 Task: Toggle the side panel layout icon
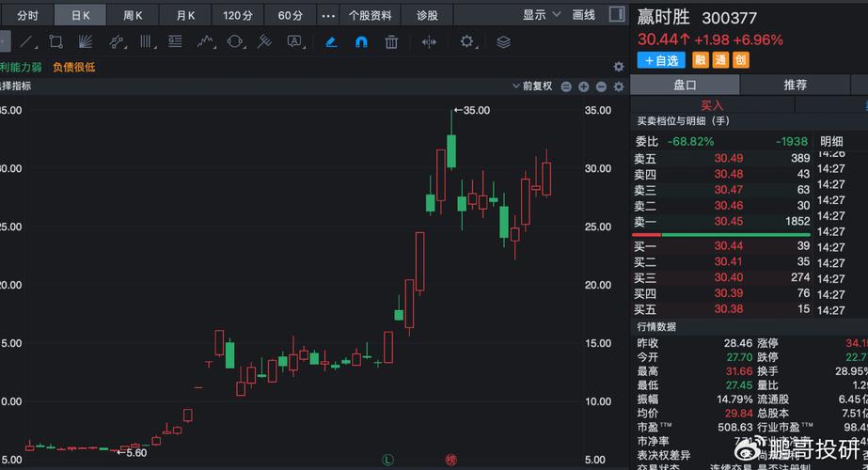click(x=617, y=14)
